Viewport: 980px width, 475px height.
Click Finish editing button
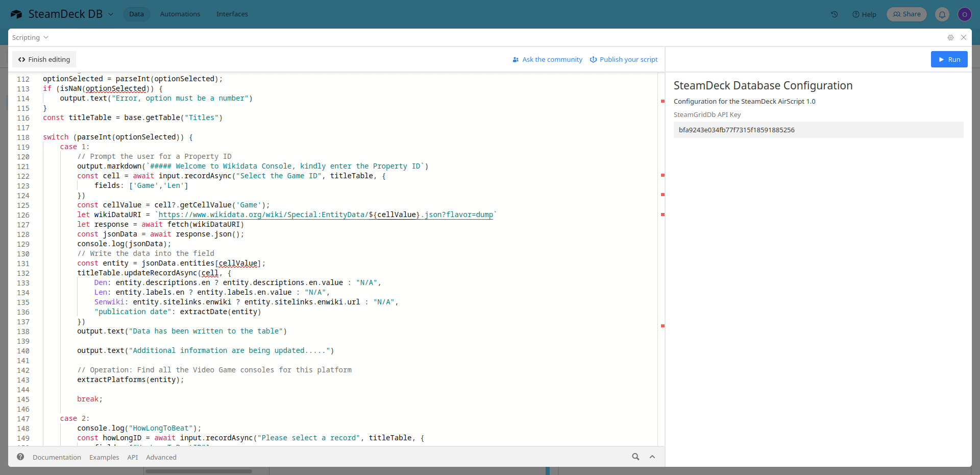click(x=44, y=59)
